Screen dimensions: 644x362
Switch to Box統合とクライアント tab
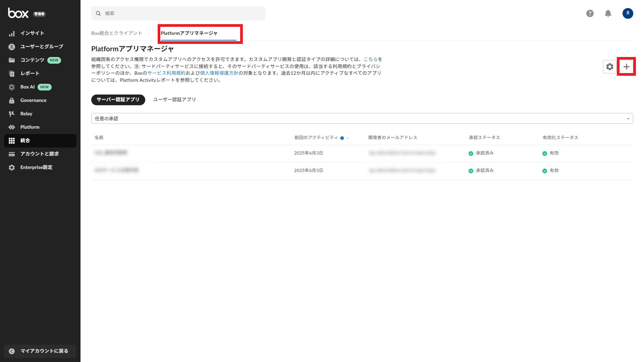(x=117, y=33)
